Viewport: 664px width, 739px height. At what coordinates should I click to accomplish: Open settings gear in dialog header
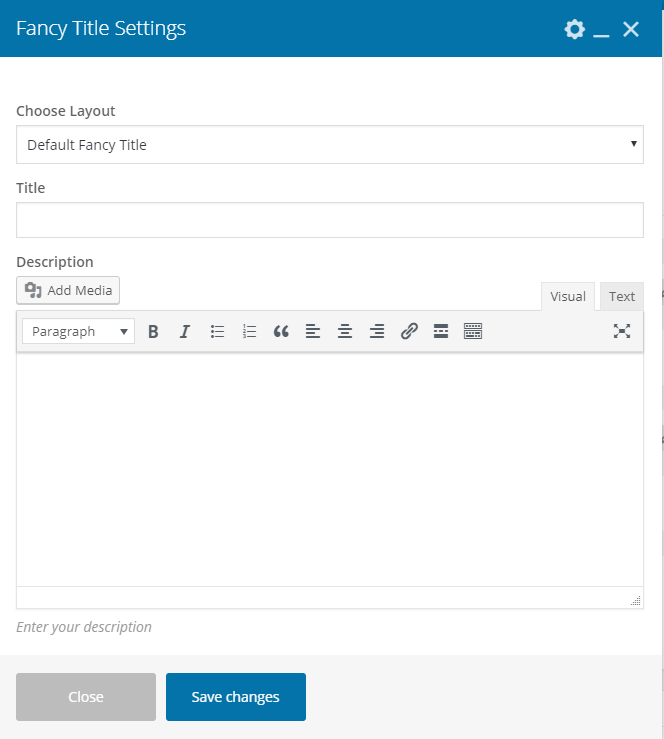[x=574, y=29]
